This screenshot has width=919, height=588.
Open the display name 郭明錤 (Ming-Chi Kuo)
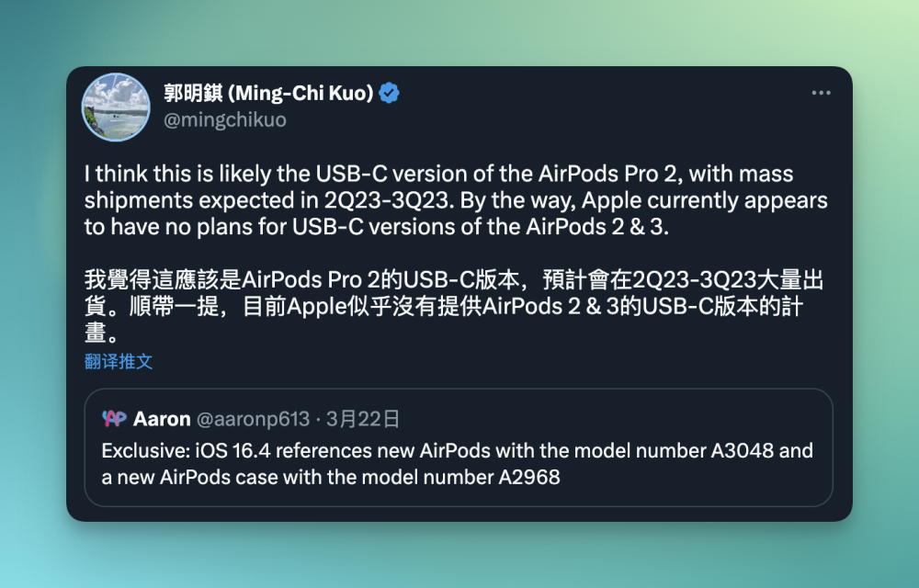click(x=268, y=93)
